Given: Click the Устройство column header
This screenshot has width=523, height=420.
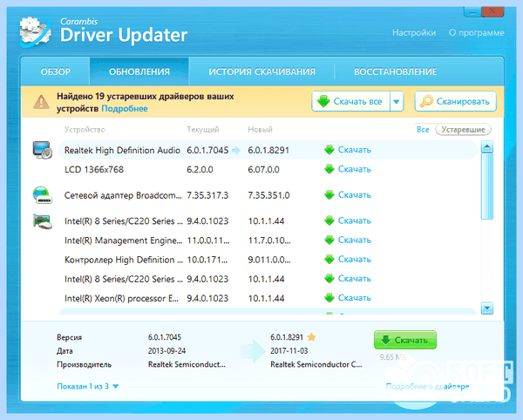Looking at the screenshot, I should tap(85, 130).
